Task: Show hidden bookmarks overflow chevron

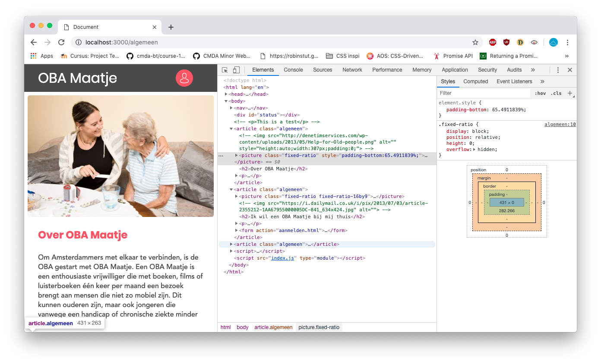Action: [x=567, y=56]
